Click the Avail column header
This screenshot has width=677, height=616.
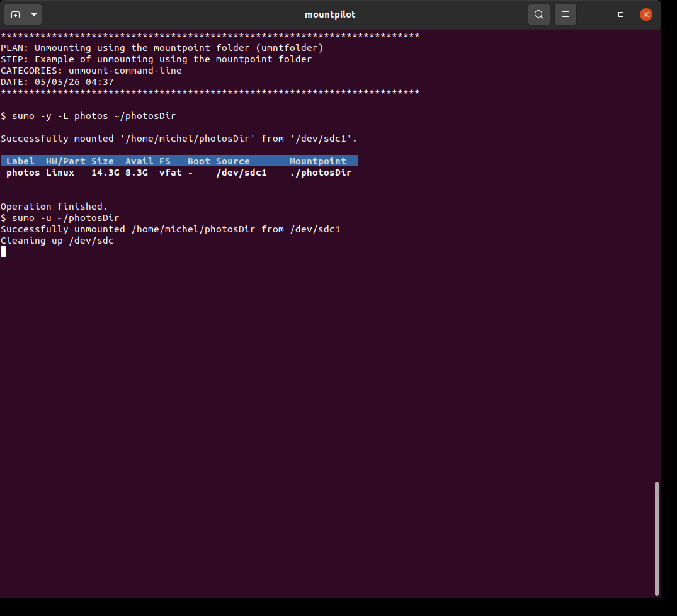[x=139, y=161]
